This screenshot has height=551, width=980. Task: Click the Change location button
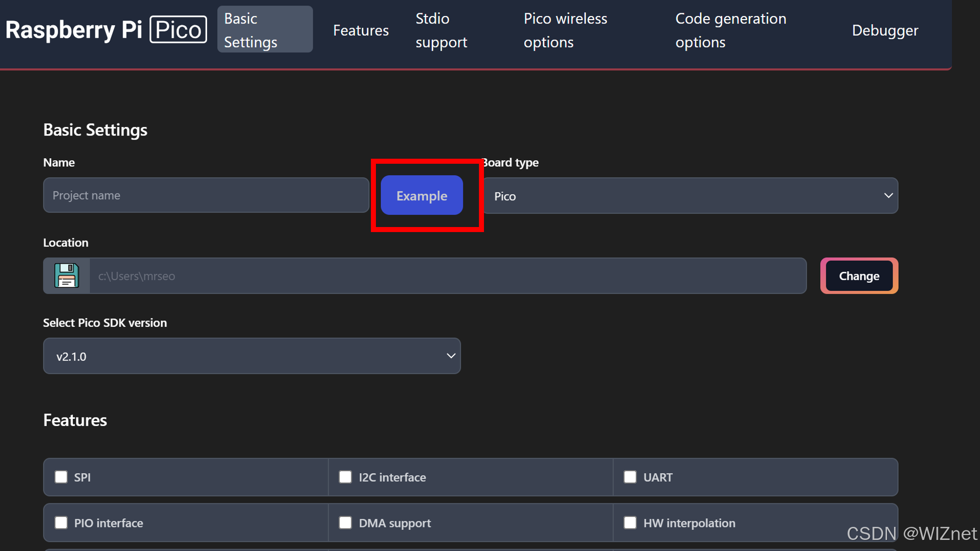point(859,276)
